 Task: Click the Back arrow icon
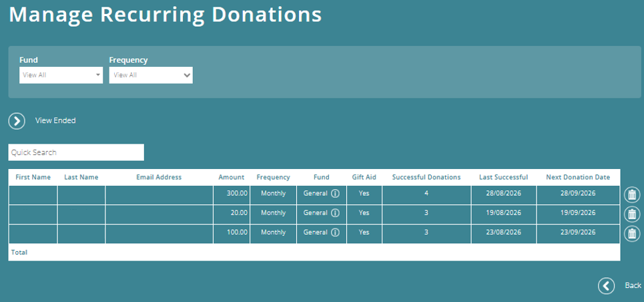pos(606,285)
